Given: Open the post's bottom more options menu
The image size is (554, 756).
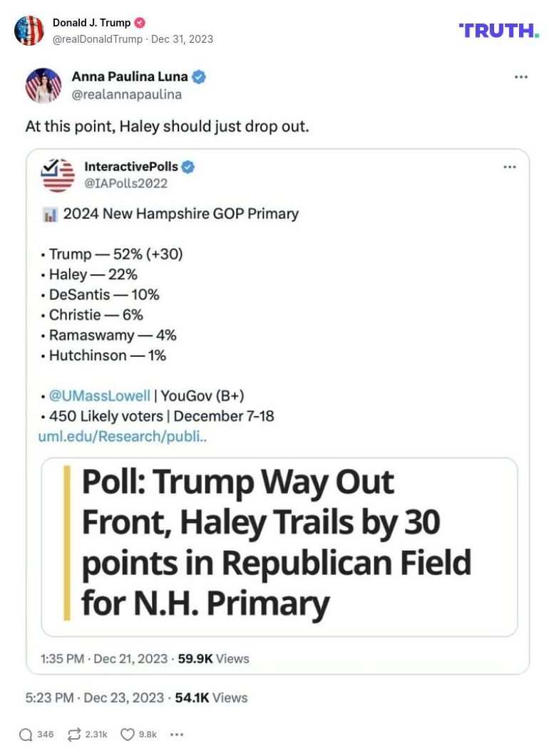Looking at the screenshot, I should 177,735.
